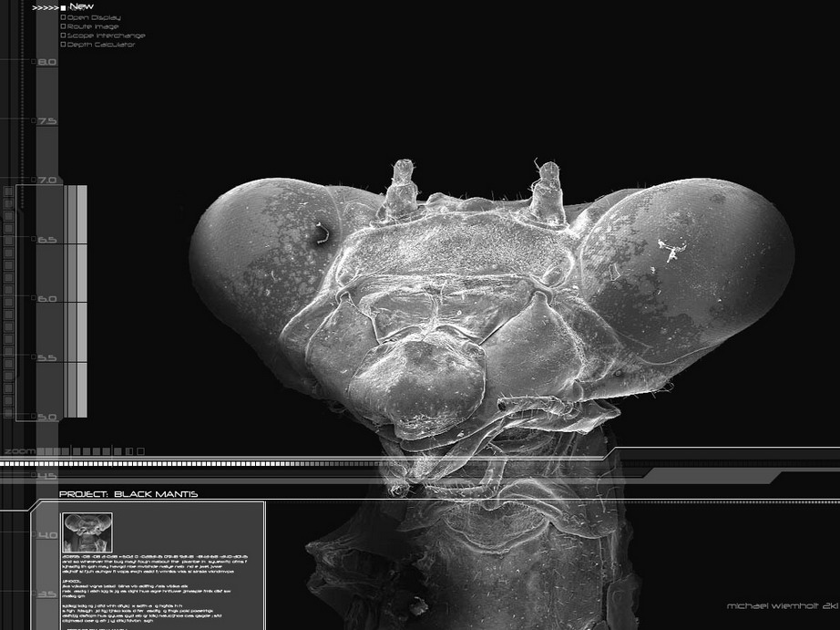Screen dimensions: 840x630
Task: Check the box next to Open Display
Action: tap(63, 17)
